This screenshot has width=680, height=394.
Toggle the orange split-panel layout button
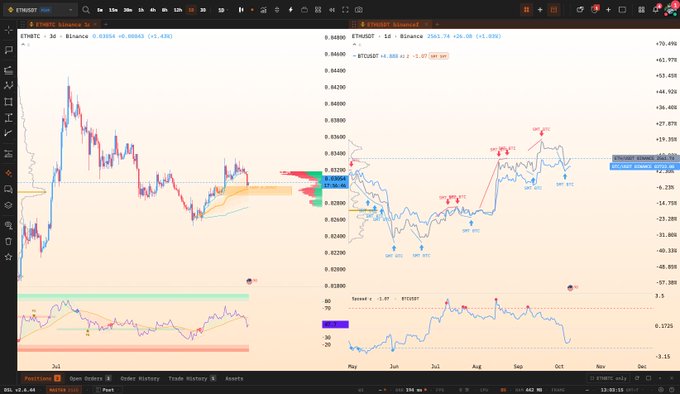pyautogui.click(x=553, y=10)
